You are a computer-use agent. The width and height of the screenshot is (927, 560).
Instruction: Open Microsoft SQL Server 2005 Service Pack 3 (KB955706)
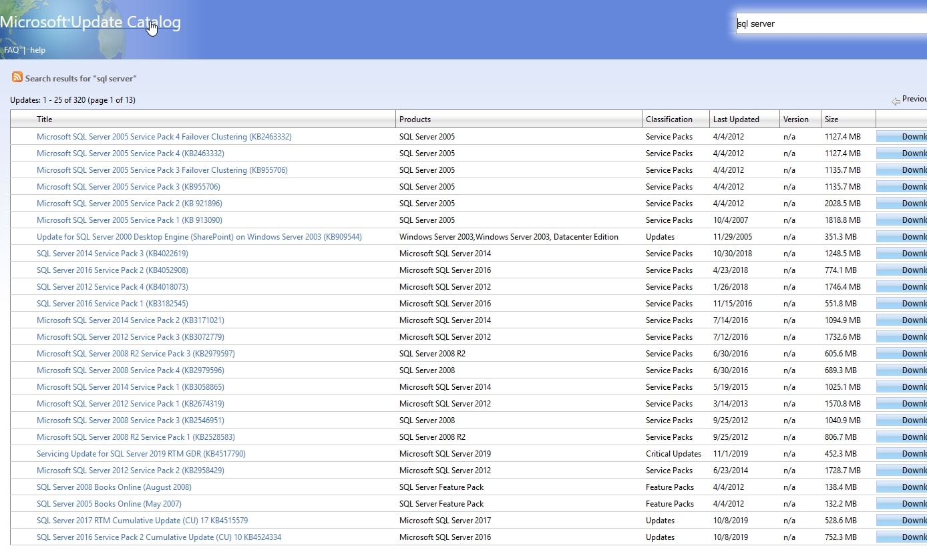point(128,187)
